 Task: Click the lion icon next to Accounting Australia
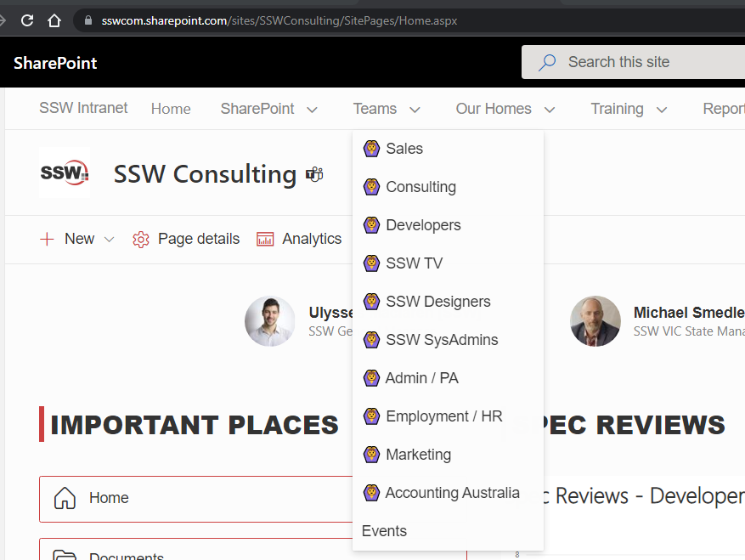pyautogui.click(x=371, y=493)
